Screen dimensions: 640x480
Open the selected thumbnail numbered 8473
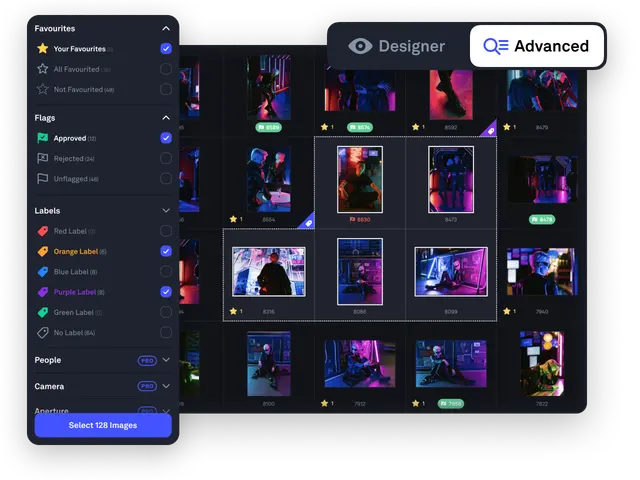pyautogui.click(x=451, y=180)
